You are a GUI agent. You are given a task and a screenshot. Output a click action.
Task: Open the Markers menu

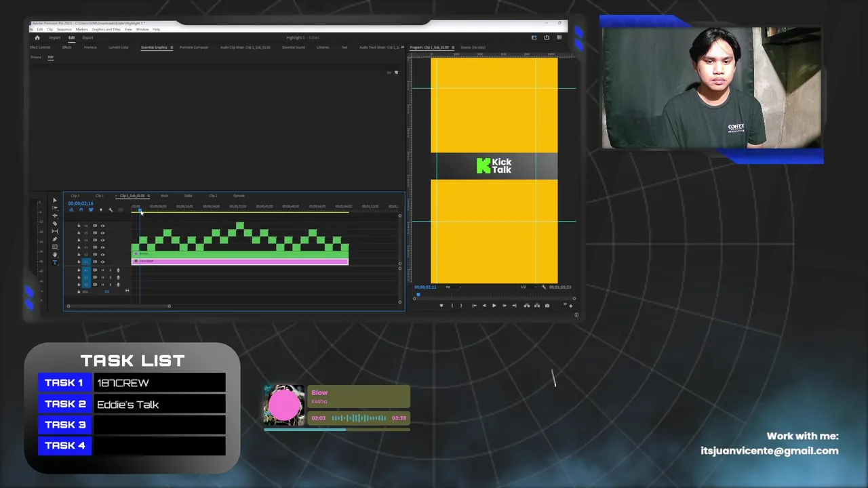coord(82,29)
